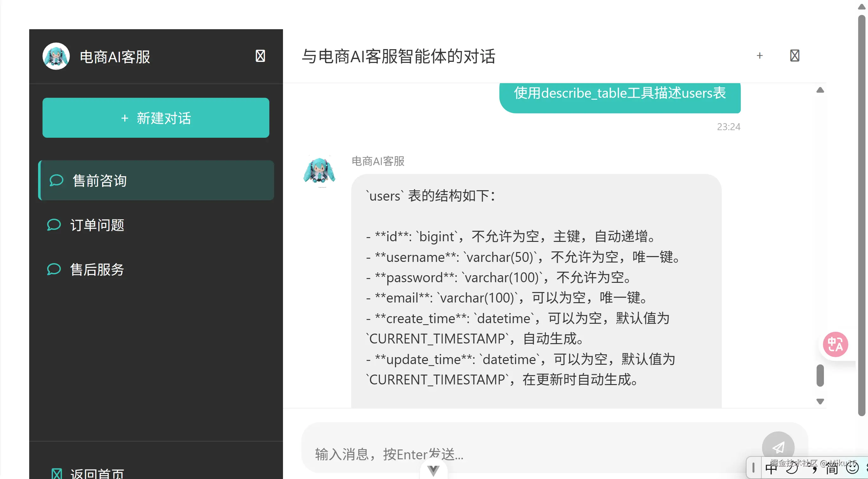Click the plus icon in the chat header
868x479 pixels.
pyautogui.click(x=760, y=56)
